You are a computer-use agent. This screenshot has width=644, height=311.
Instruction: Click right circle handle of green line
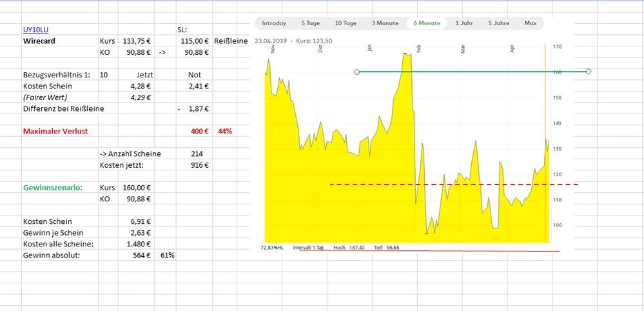coord(589,72)
